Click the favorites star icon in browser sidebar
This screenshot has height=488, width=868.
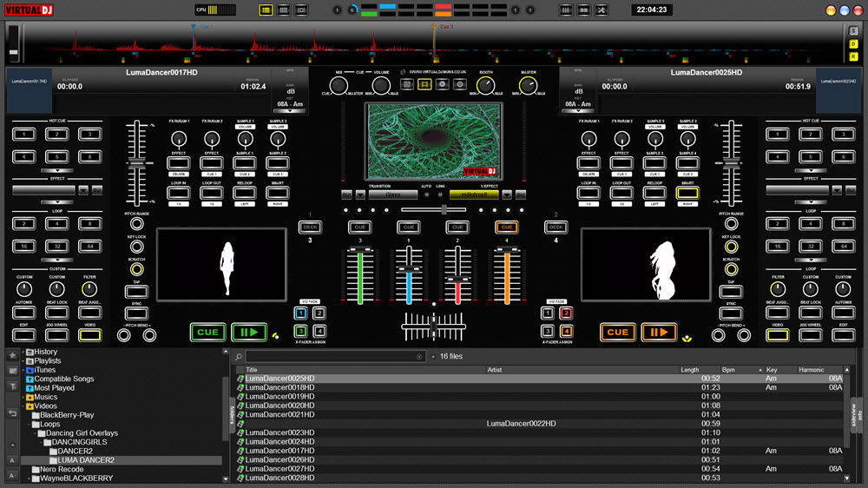click(12, 355)
